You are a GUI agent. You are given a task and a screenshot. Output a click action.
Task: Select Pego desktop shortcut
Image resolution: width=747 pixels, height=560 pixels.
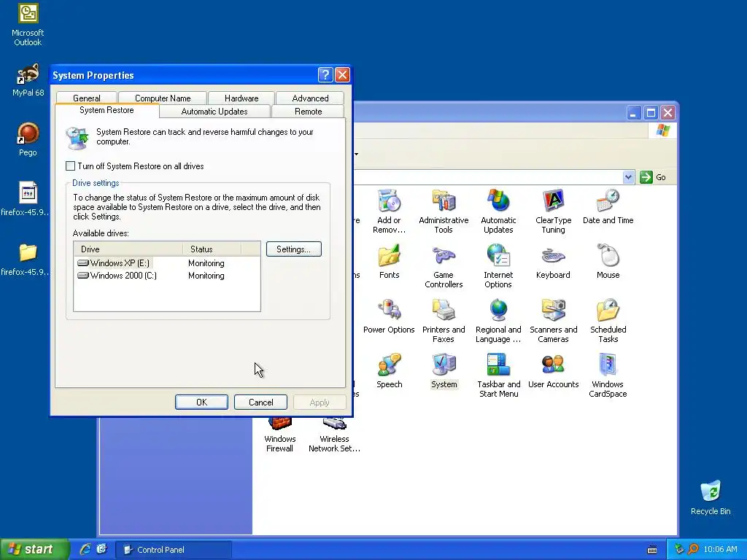click(28, 139)
